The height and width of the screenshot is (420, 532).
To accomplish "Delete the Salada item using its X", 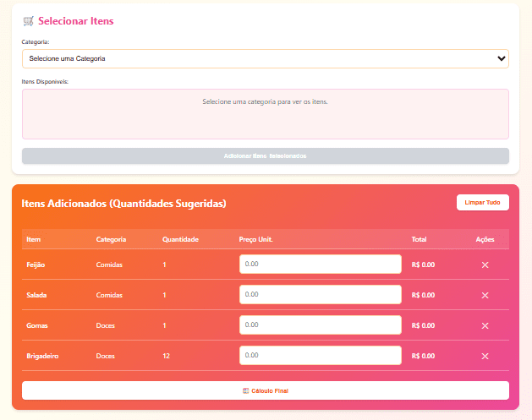I will tap(485, 295).
